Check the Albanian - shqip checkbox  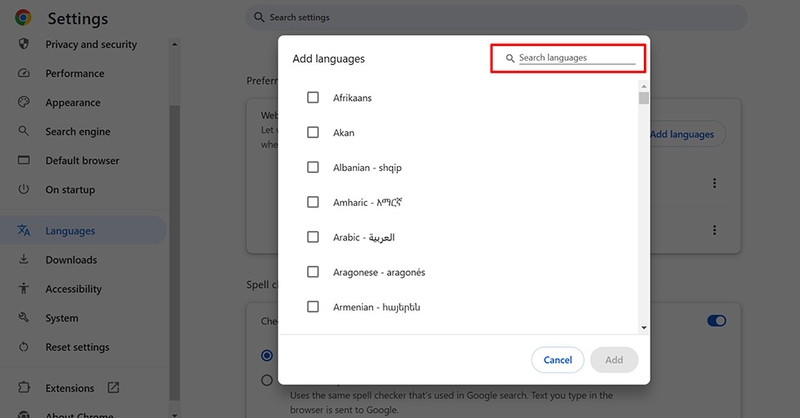point(313,167)
